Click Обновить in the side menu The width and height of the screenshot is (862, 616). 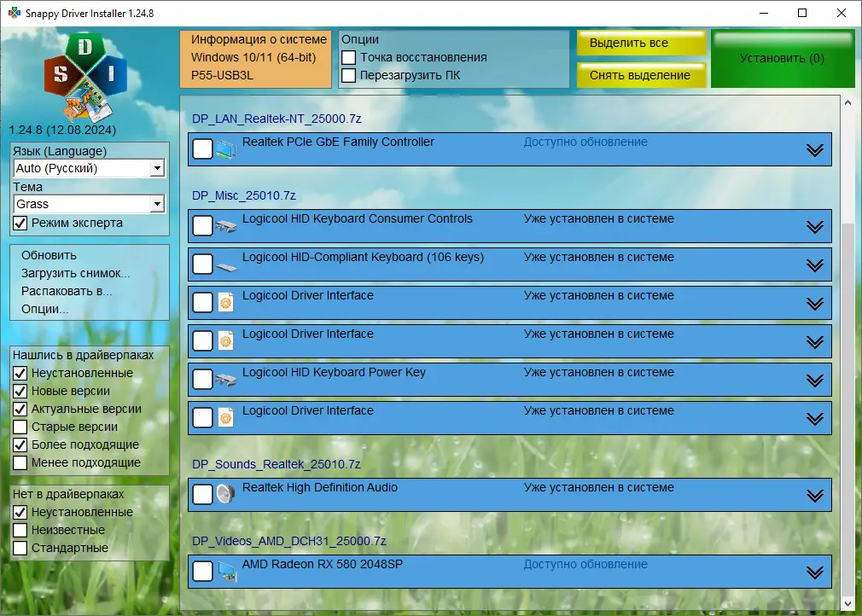(49, 255)
